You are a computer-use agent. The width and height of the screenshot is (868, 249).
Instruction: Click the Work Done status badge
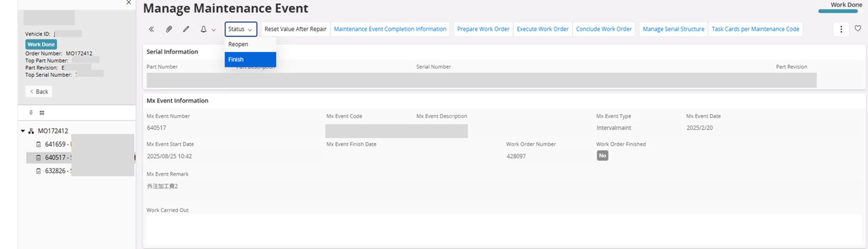click(x=41, y=45)
